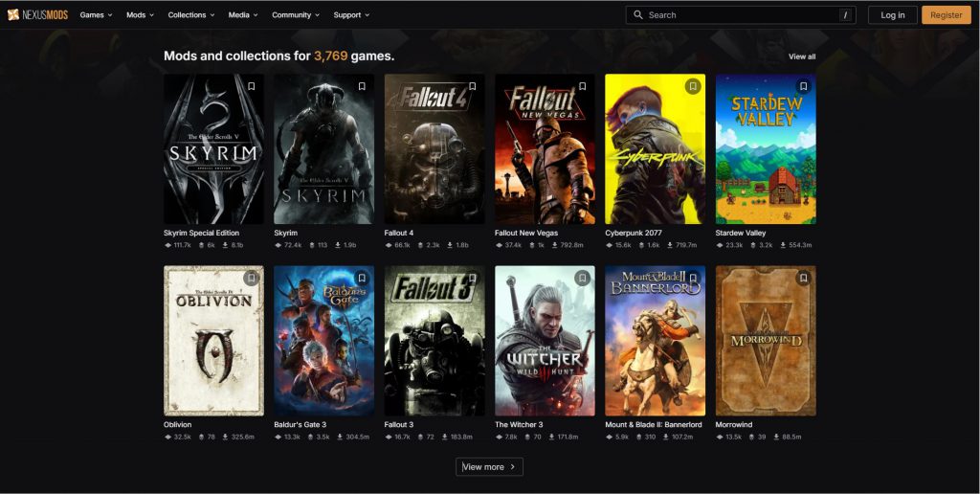Expand the Games dropdown menu
Screen dimensions: 980x494
(x=96, y=15)
